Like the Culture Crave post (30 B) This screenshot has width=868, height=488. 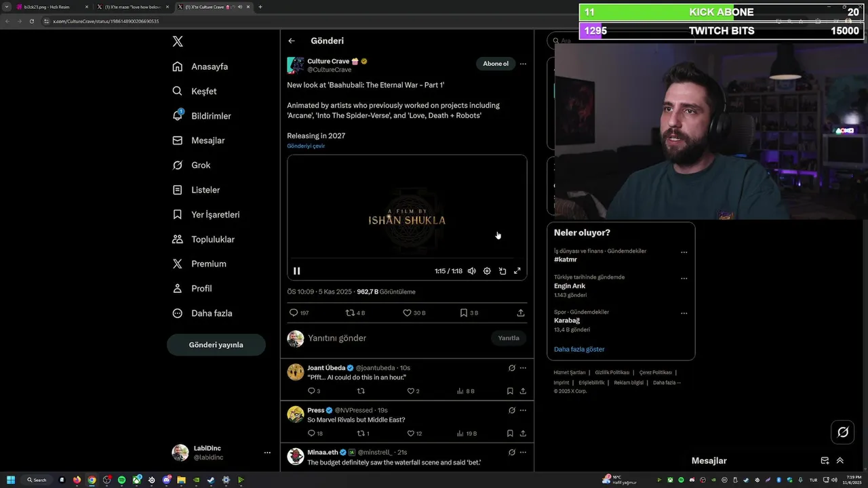tap(414, 313)
